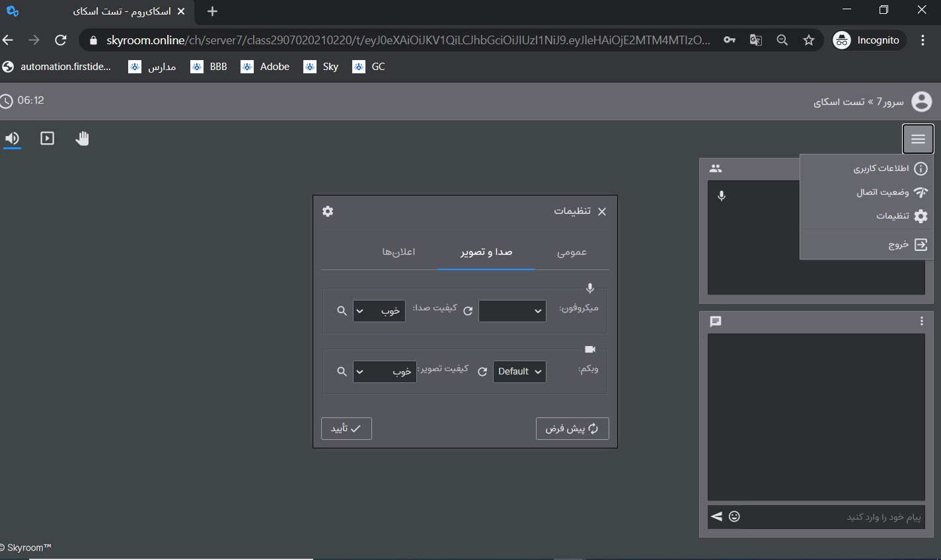Reload the page in browser
Screen dimensions: 941x560
click(61, 40)
